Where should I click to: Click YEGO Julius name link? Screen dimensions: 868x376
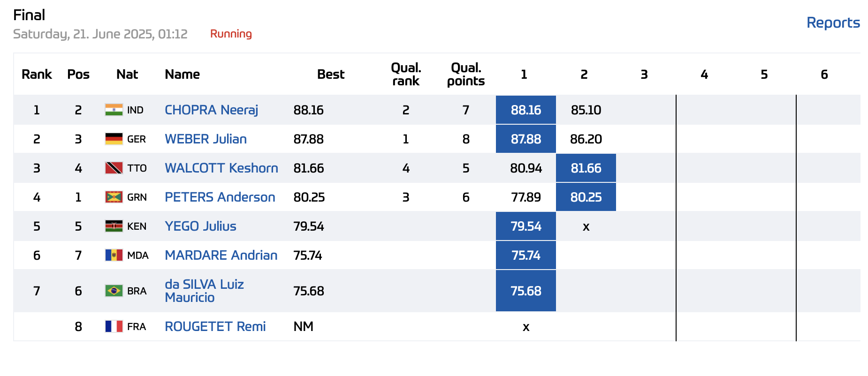point(200,226)
